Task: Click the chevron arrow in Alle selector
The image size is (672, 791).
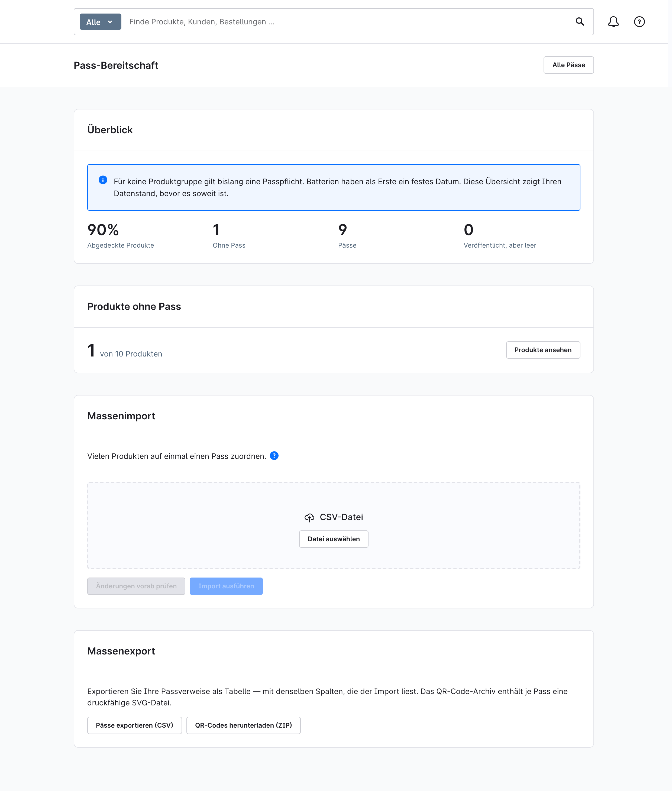Action: (110, 22)
